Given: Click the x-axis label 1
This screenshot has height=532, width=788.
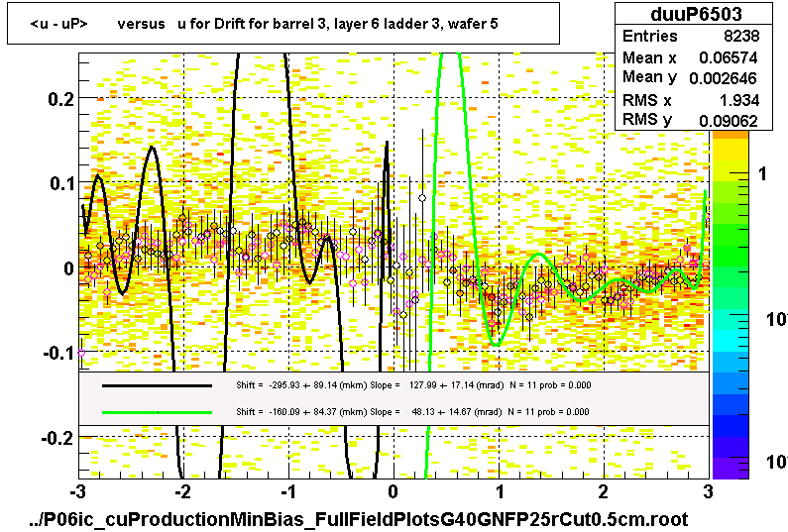Looking at the screenshot, I should [x=499, y=491].
